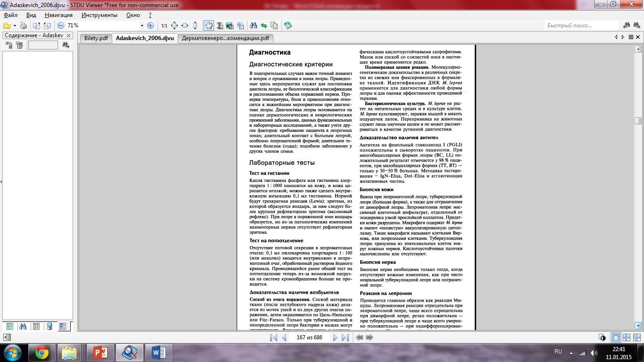Select the Adaskevich_2006.djvu tab
This screenshot has width=644, height=362.
pyautogui.click(x=145, y=38)
